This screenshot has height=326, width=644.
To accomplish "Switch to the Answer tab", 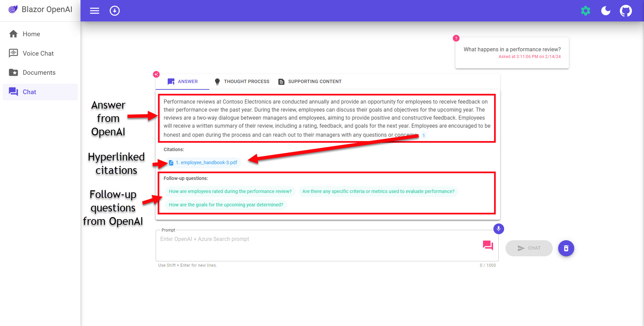I will tap(182, 81).
